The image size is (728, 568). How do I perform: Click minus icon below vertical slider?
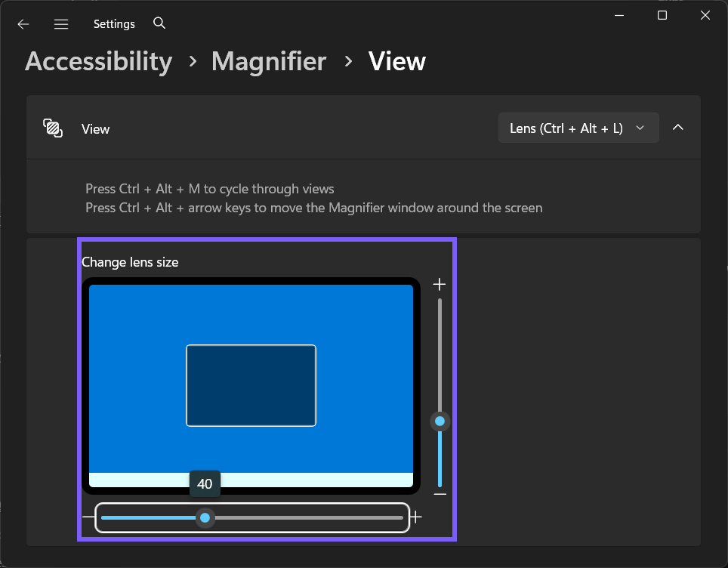click(x=440, y=494)
